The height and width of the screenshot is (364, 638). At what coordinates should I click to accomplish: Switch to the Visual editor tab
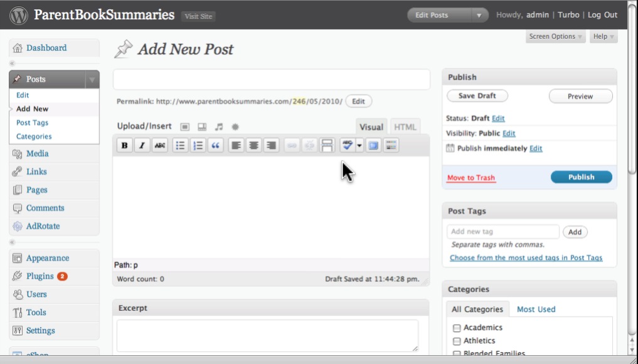[x=371, y=127]
